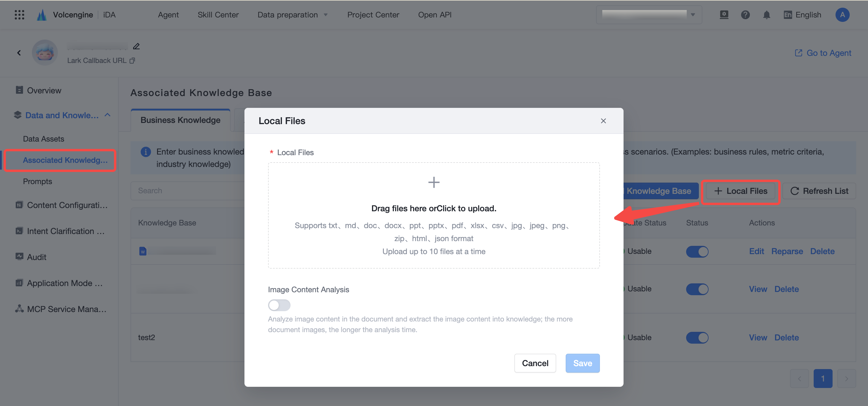Click the console icon beside help
The image size is (868, 406).
(724, 15)
